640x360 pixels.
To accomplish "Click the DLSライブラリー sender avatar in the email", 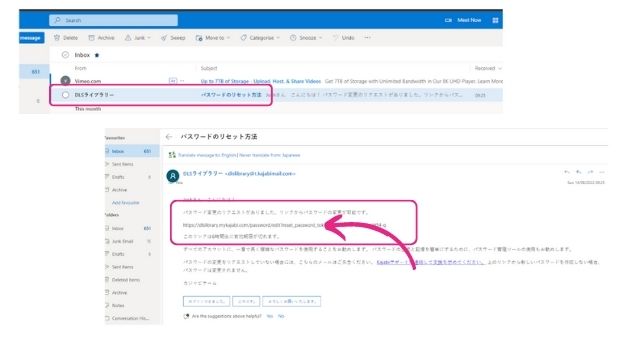I will [173, 176].
